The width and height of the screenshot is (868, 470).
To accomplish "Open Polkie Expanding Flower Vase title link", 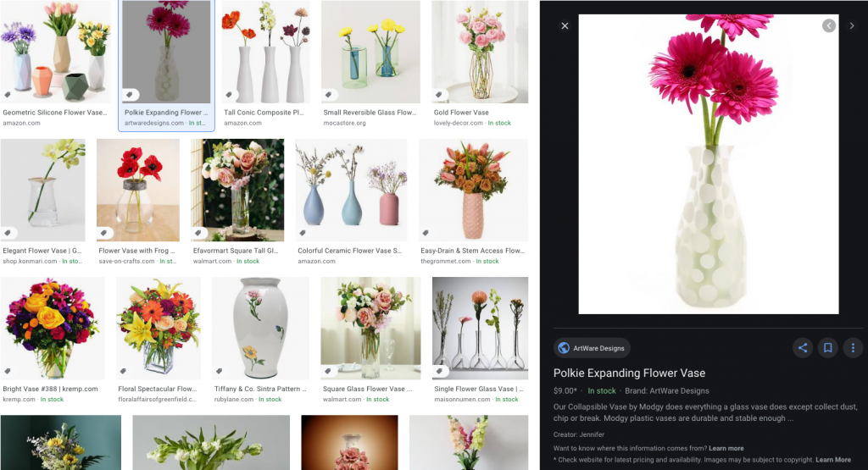I will (x=630, y=373).
